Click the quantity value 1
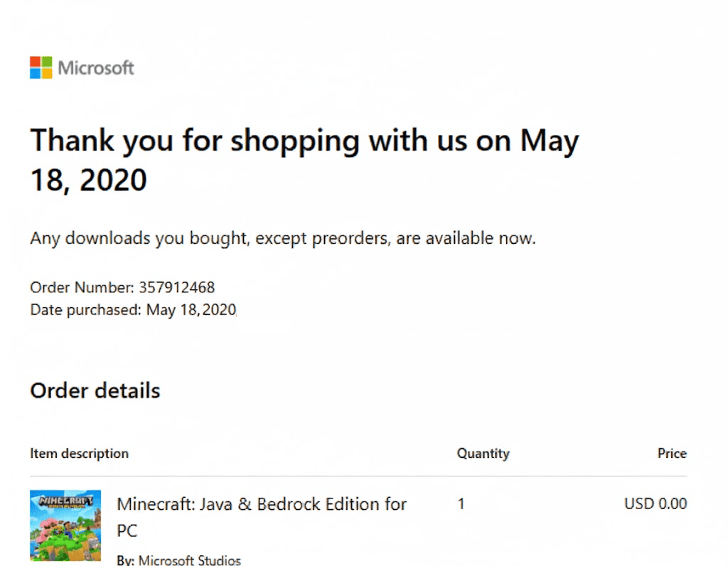This screenshot has height=566, width=728. click(461, 504)
